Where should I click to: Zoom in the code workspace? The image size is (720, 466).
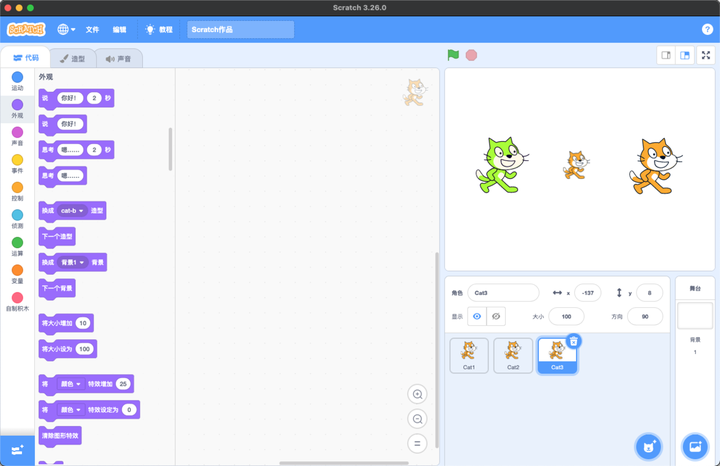pos(417,394)
